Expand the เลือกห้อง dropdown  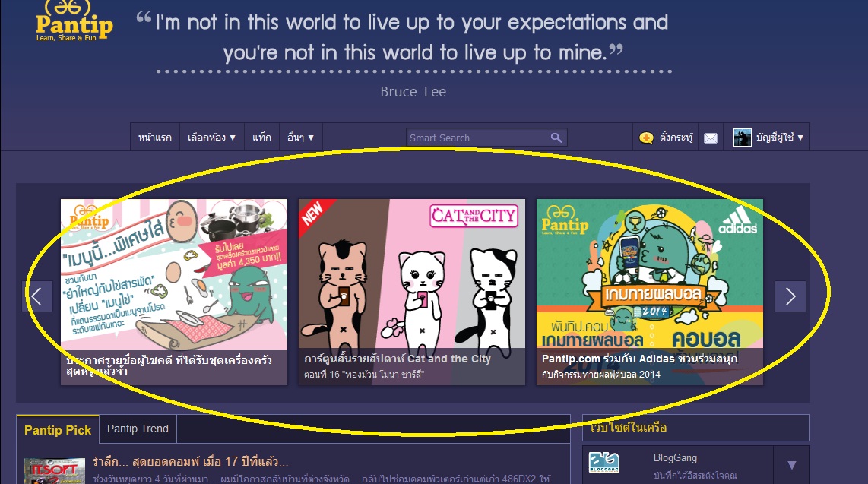(x=211, y=138)
